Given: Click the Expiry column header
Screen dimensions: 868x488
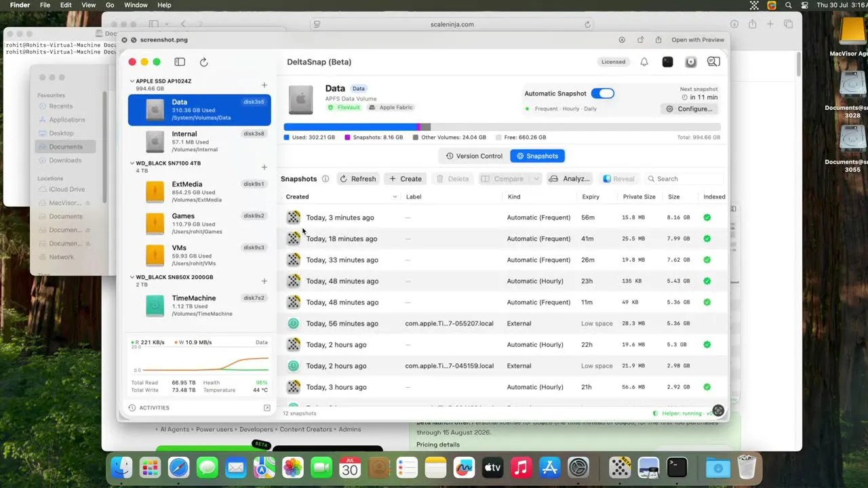Looking at the screenshot, I should [591, 197].
